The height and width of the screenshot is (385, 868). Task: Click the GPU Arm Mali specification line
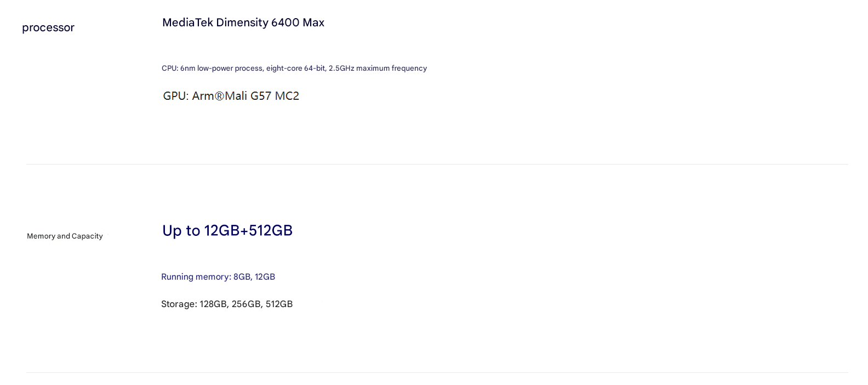click(231, 96)
